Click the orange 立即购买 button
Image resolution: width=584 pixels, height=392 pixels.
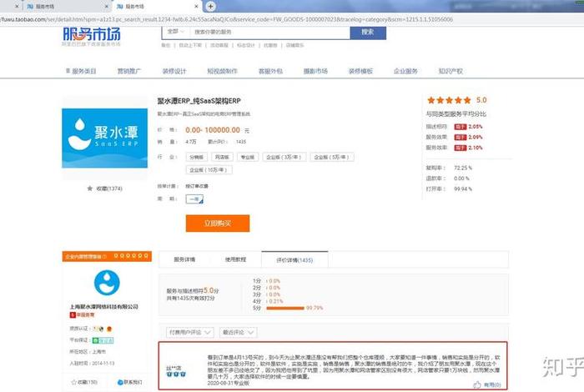(218, 224)
